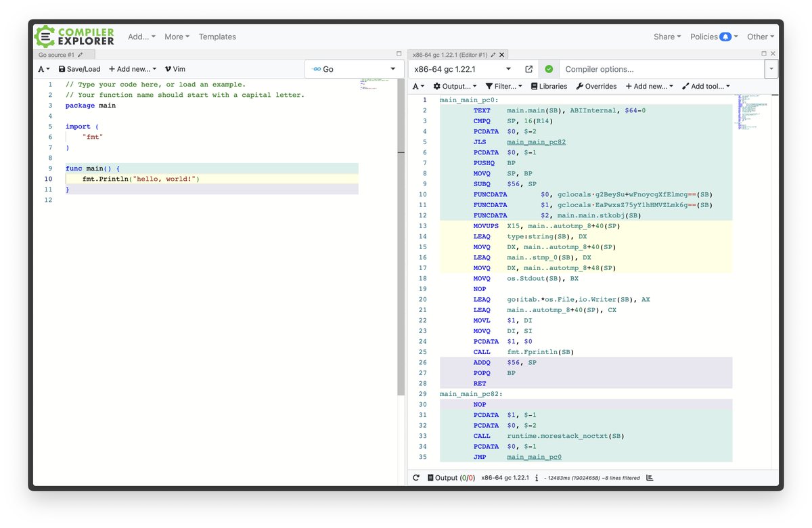Open Templates
The width and height of the screenshot is (812, 528).
pos(217,37)
